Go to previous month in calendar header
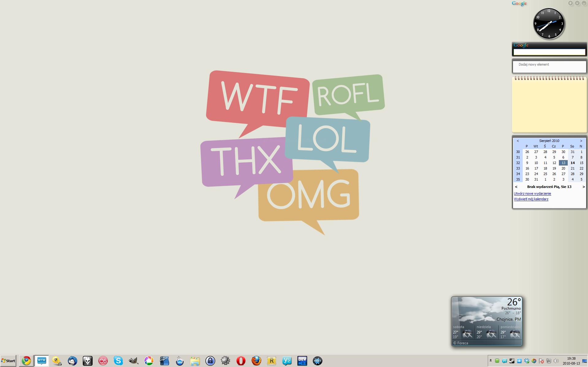The image size is (588, 367). [518, 141]
